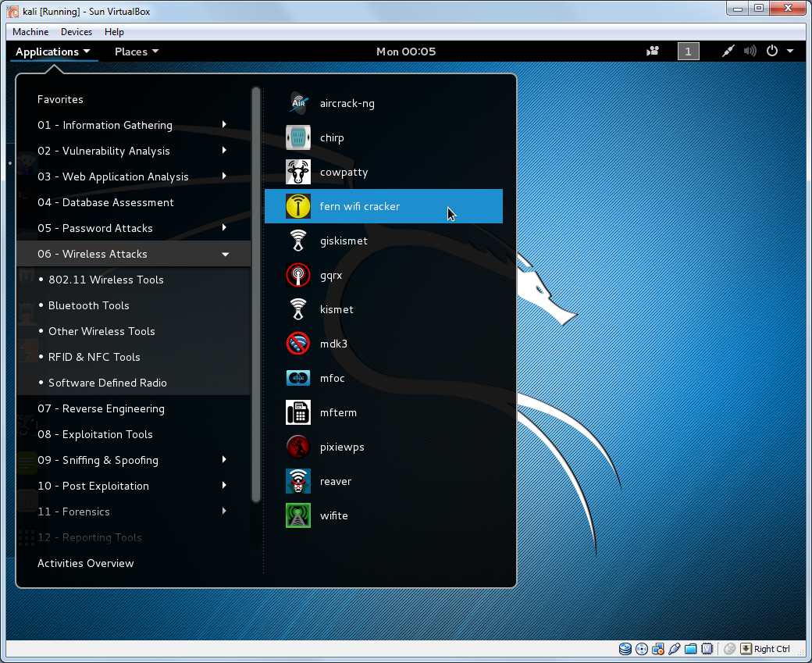Click the VirtualBox network adapter status icon
812x663 pixels.
(x=658, y=649)
